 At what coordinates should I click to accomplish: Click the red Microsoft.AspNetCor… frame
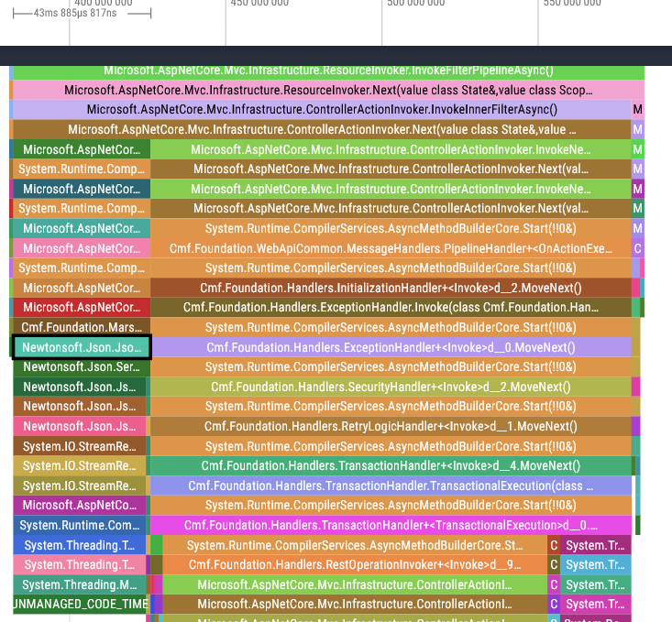82,308
